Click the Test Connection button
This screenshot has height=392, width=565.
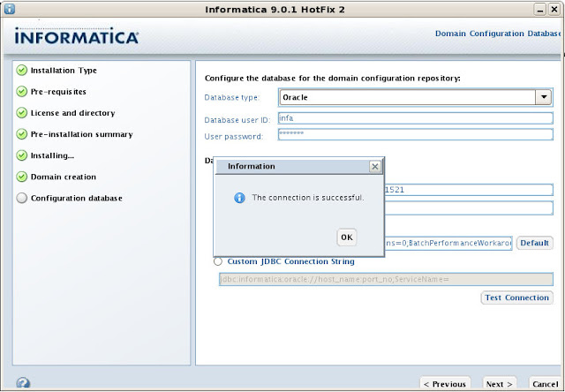click(516, 298)
